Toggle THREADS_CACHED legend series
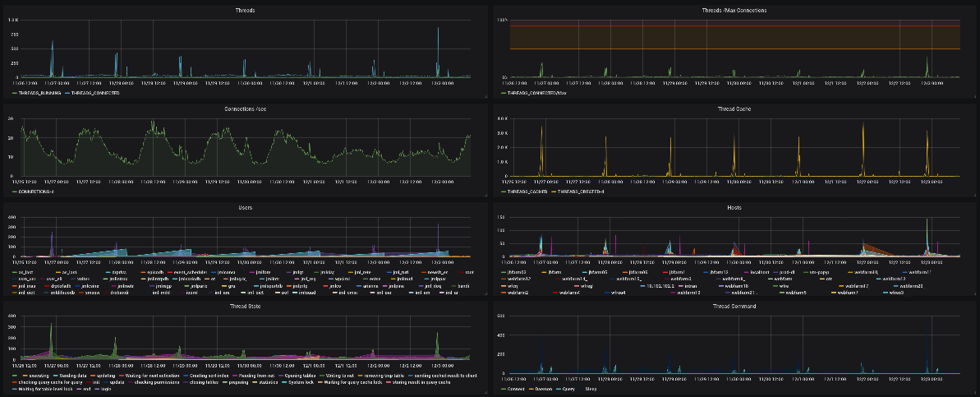 [x=528, y=191]
